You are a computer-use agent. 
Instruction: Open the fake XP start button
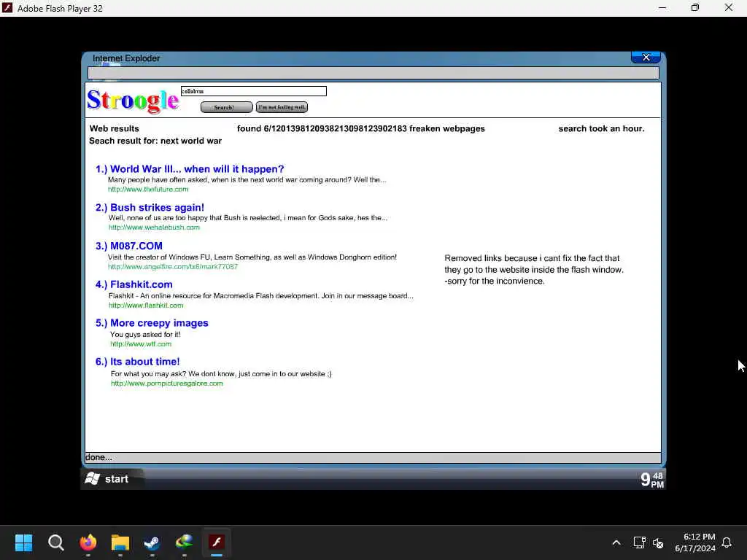[112, 479]
